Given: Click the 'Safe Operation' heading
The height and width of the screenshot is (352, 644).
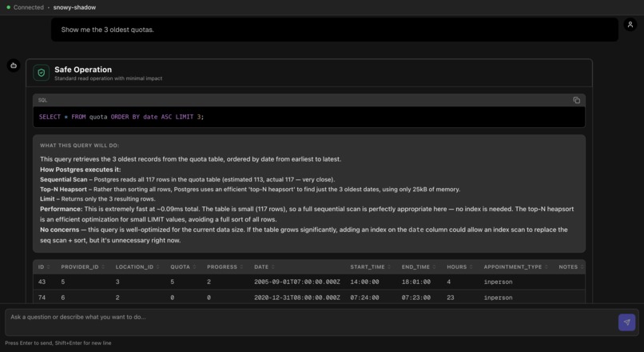Looking at the screenshot, I should tap(83, 70).
